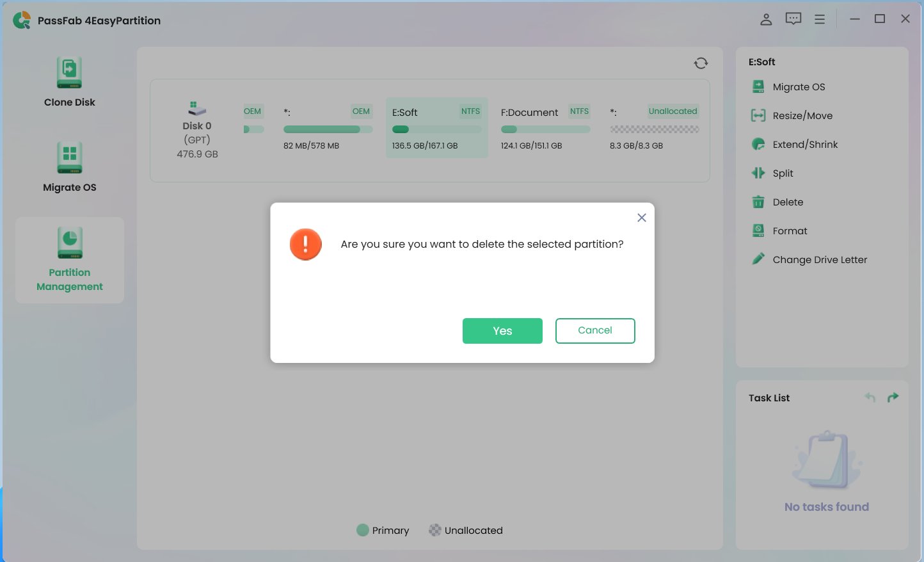Select the F:Document partition

coord(546,128)
